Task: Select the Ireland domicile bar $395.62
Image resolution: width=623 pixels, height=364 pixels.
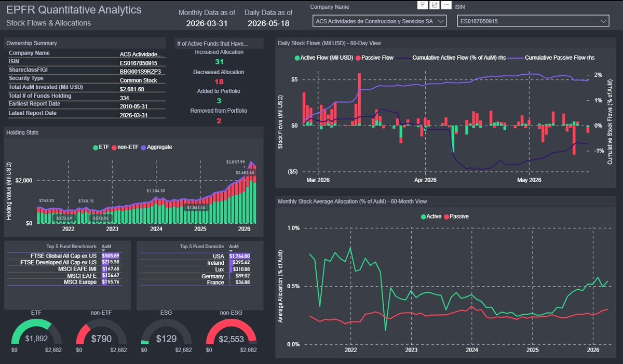Action: (239, 262)
